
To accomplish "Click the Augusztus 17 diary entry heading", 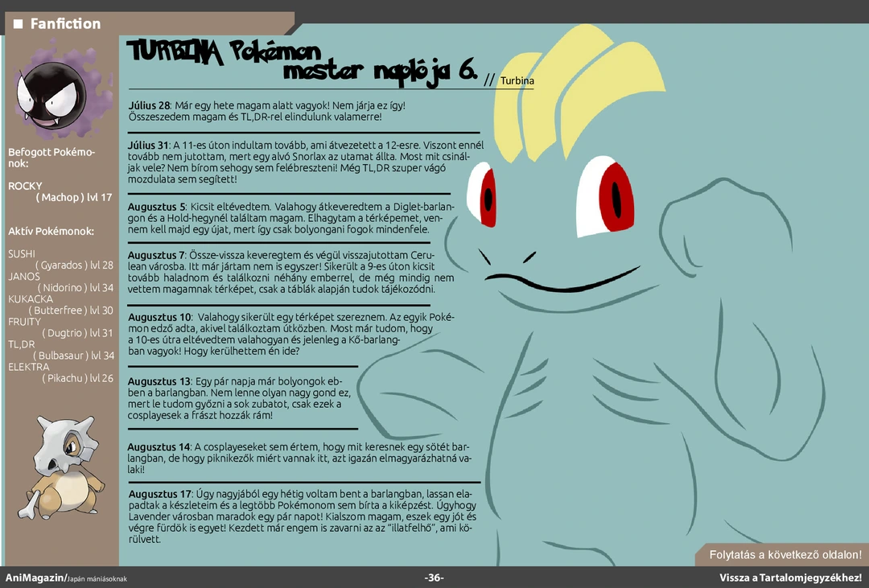I will coord(159,493).
